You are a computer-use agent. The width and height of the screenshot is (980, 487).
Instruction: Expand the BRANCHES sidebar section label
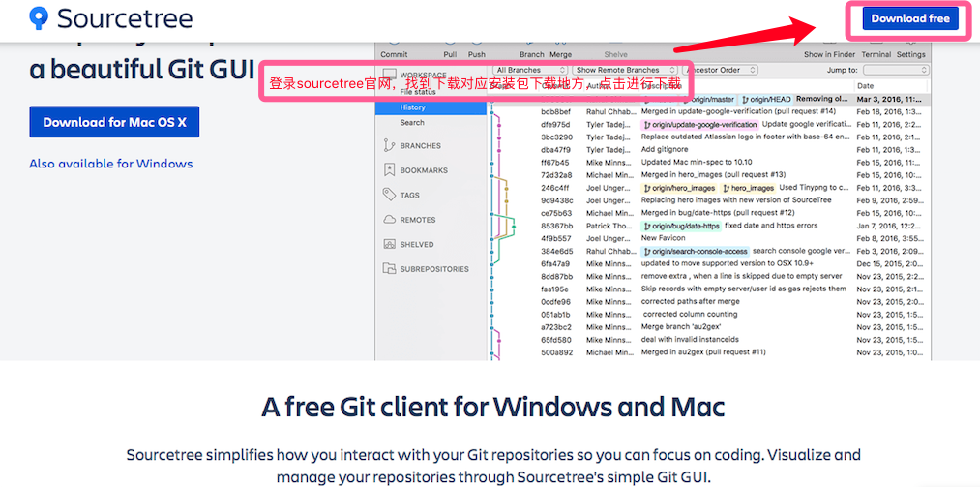click(x=420, y=145)
